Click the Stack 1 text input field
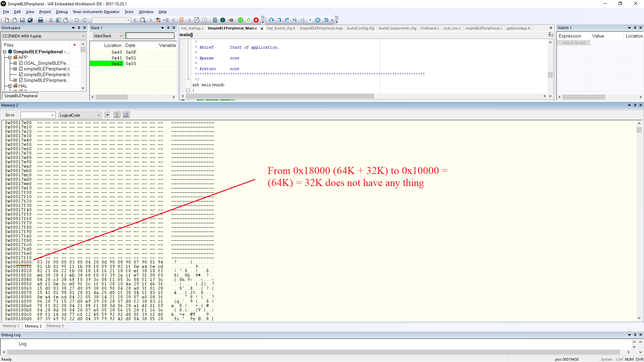644x362 pixels. [150, 36]
